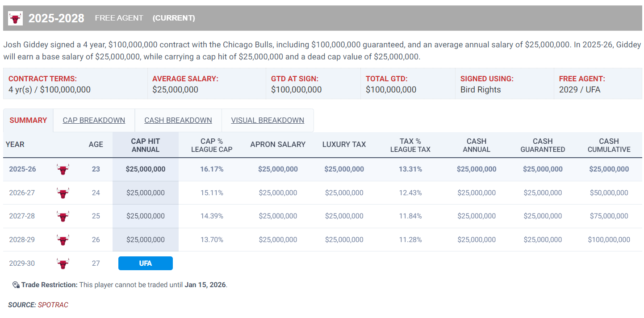
Task: Select the 2025-26 season row label
Action: coord(21,169)
